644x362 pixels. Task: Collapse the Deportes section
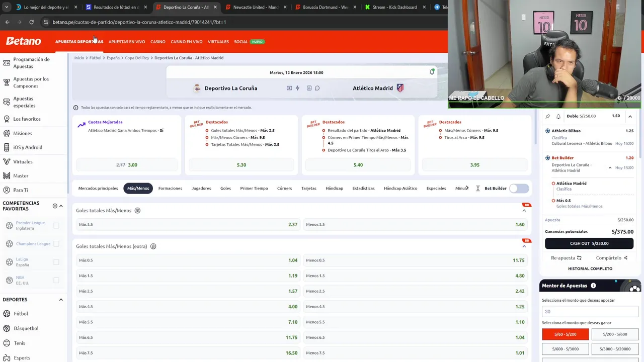coord(61,300)
